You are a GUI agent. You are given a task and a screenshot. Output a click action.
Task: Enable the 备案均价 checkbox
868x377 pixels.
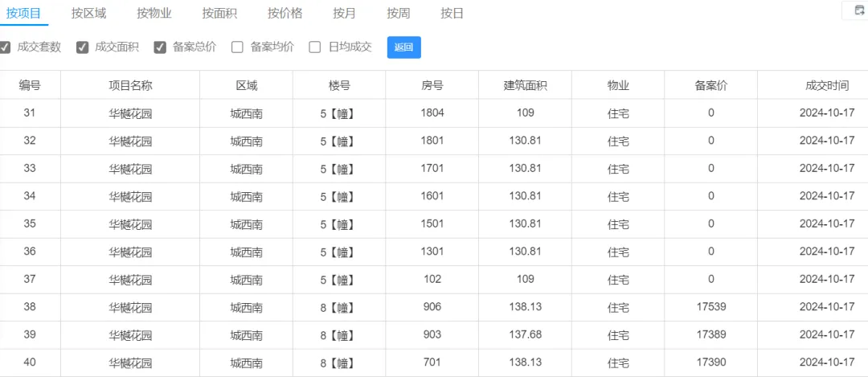tap(237, 47)
